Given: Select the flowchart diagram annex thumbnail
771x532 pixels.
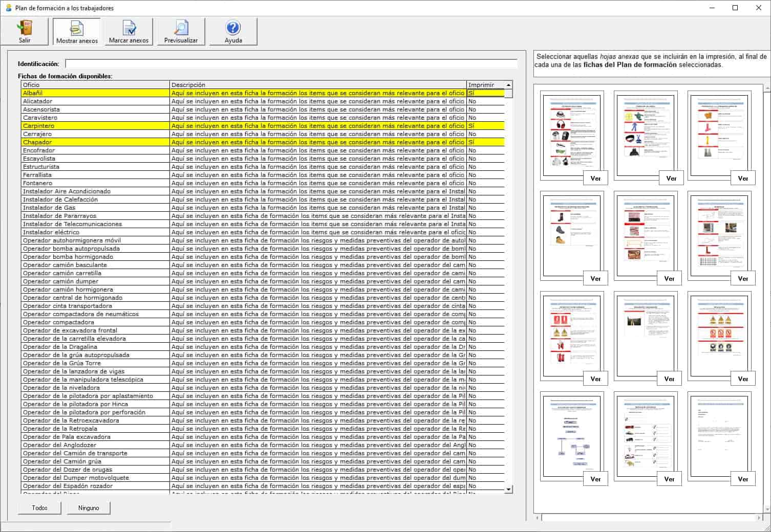Looking at the screenshot, I should (x=572, y=436).
